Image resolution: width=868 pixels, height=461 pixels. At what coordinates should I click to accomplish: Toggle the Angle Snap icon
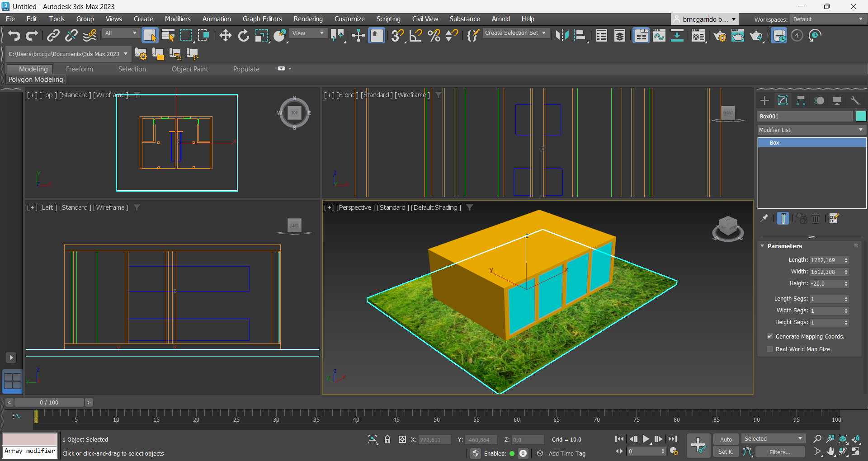pyautogui.click(x=415, y=35)
